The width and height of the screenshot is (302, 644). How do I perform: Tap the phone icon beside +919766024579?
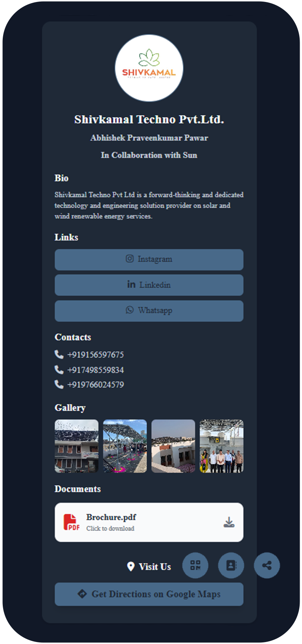pos(59,385)
